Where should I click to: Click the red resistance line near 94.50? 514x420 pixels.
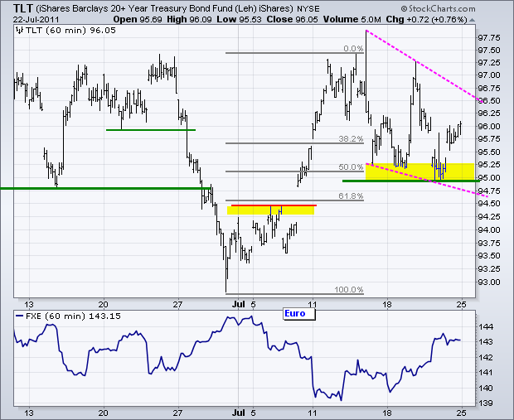tap(274, 205)
